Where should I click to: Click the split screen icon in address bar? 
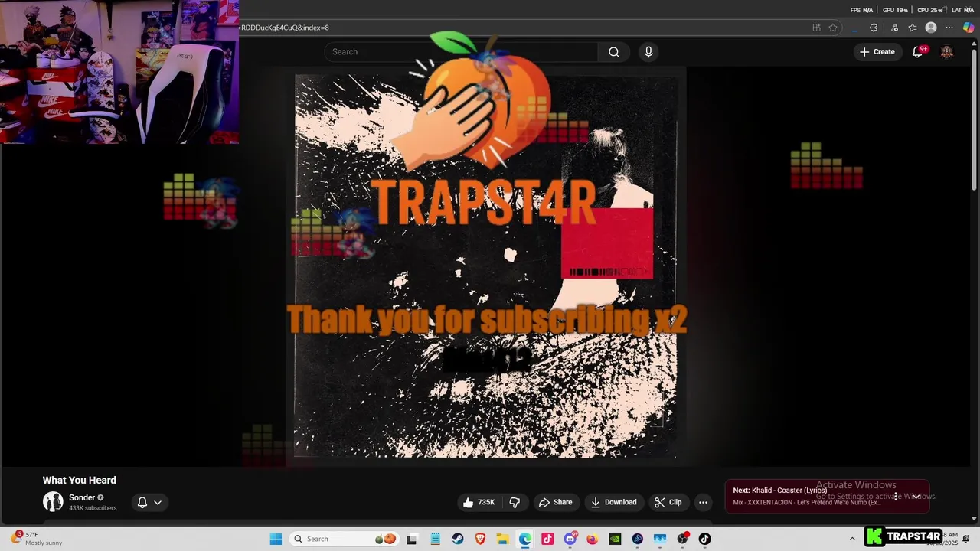pos(816,28)
